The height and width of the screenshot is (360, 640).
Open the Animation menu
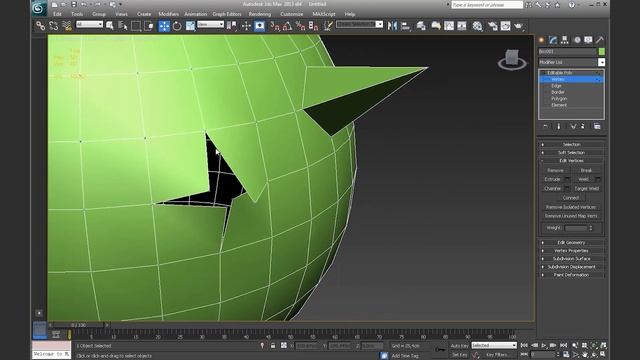pyautogui.click(x=196, y=14)
